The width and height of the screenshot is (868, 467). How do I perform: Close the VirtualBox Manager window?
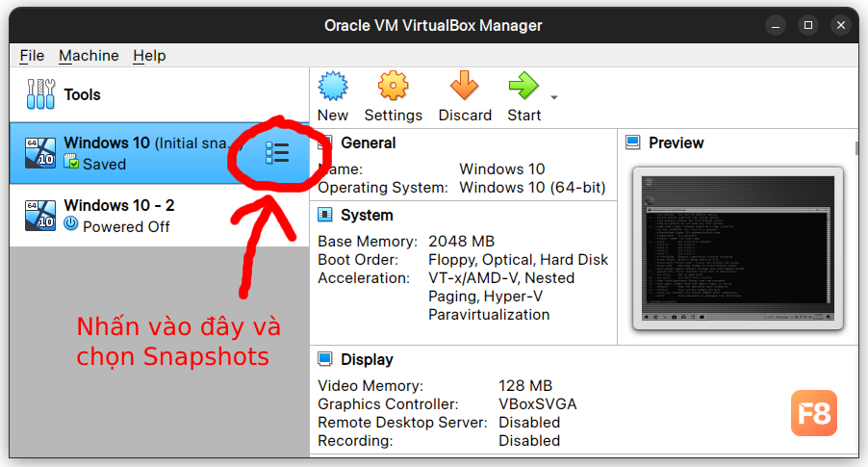841,25
